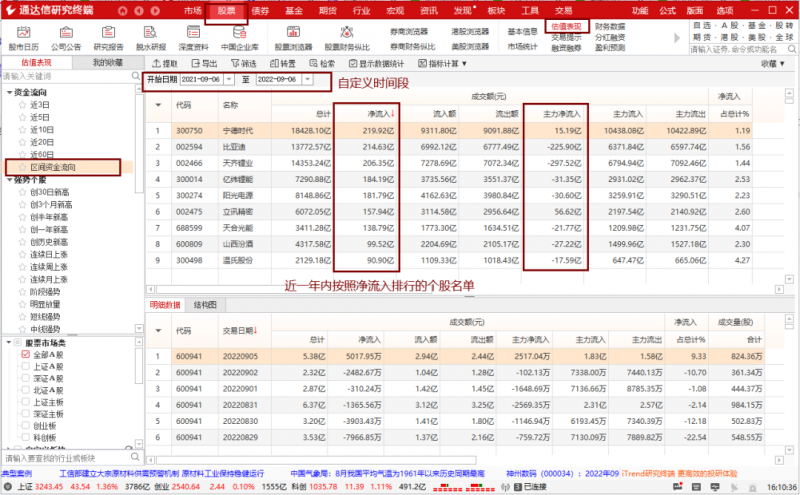Click 提取 extract toolbar item

click(165, 64)
